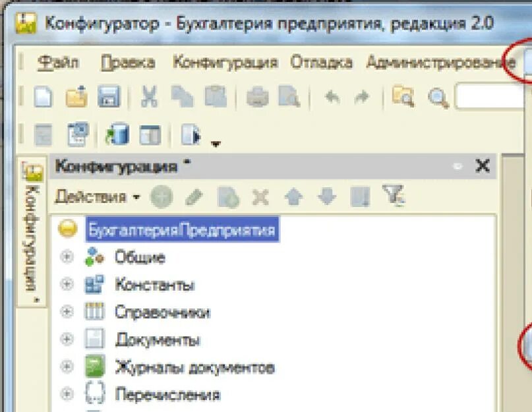Screen dimensions: 532x412
Task: Click the Paste clipboard icon
Action: 216,97
